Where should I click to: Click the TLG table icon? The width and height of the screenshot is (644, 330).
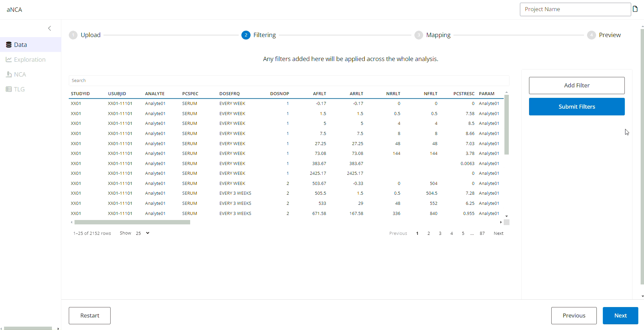[9, 89]
